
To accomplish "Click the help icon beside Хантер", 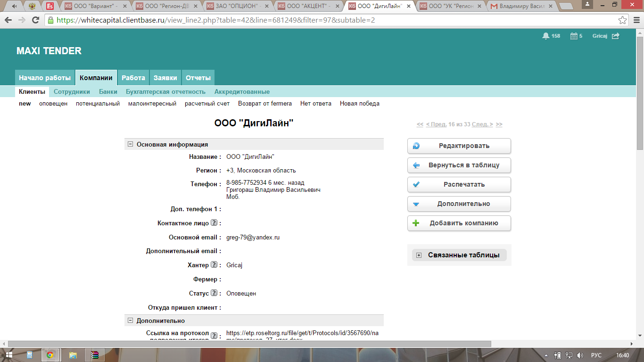I will (214, 265).
